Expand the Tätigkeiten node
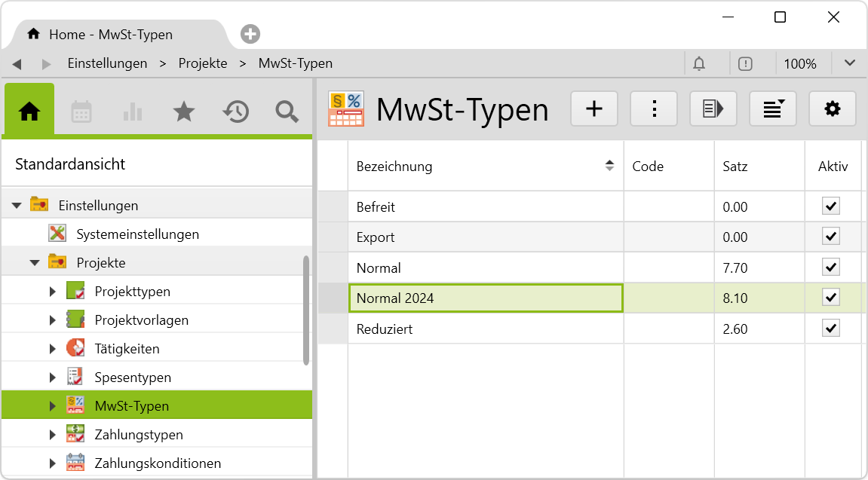Viewport: 868px width, 480px height. tap(53, 349)
